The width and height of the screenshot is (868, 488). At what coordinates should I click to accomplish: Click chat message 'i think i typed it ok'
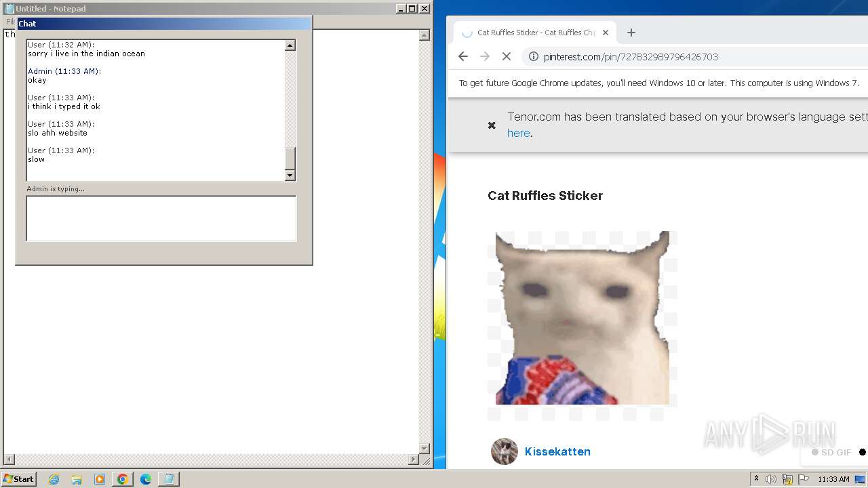64,106
